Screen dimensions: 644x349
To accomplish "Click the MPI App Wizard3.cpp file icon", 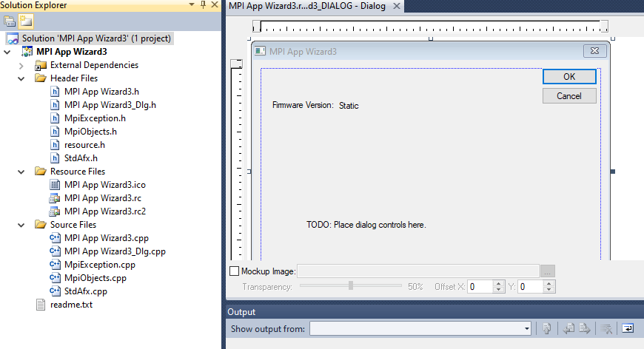I will click(x=55, y=238).
